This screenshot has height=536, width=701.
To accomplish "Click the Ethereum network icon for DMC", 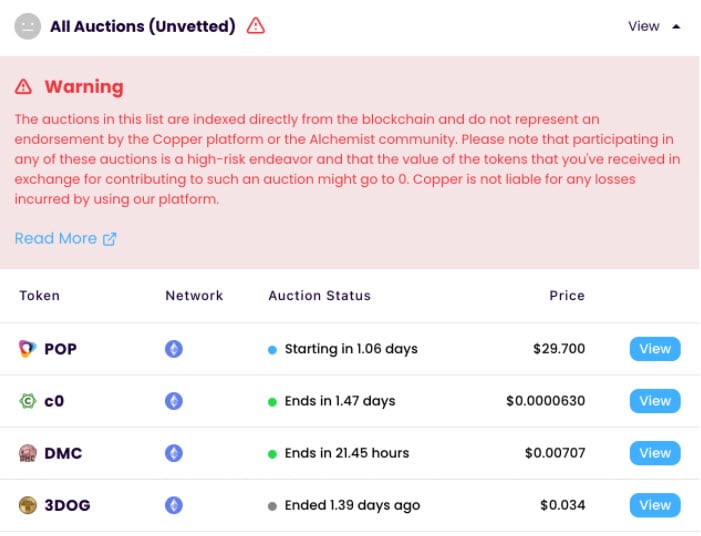I will coord(174,453).
